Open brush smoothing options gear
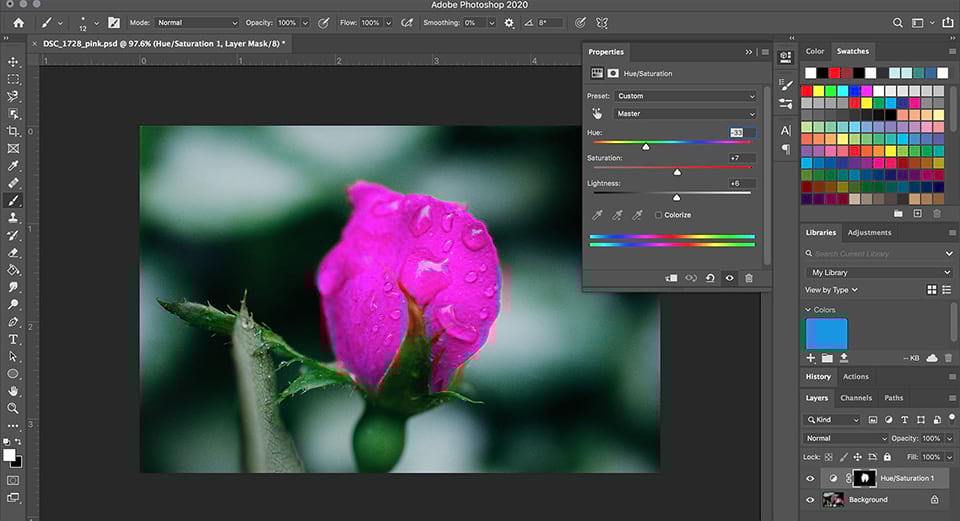Image resolution: width=960 pixels, height=521 pixels. [509, 23]
